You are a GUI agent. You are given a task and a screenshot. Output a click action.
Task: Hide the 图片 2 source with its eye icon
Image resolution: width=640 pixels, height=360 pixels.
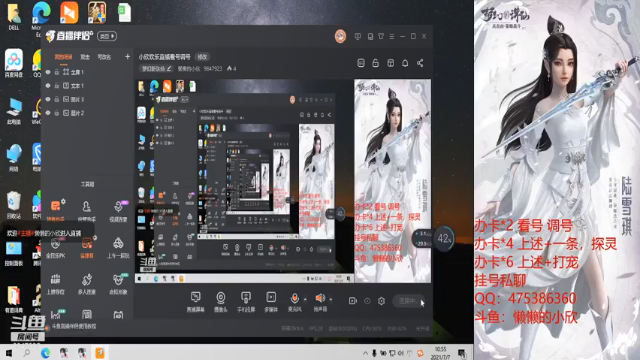[x=48, y=113]
